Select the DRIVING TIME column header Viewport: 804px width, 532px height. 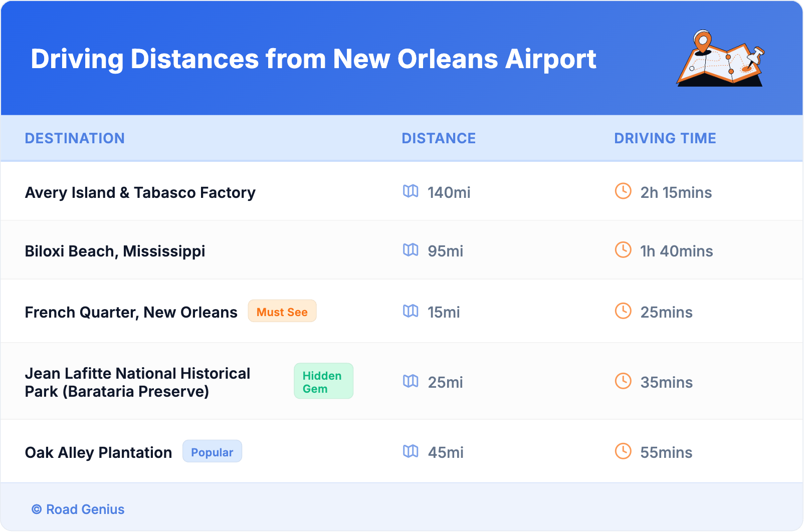click(665, 138)
